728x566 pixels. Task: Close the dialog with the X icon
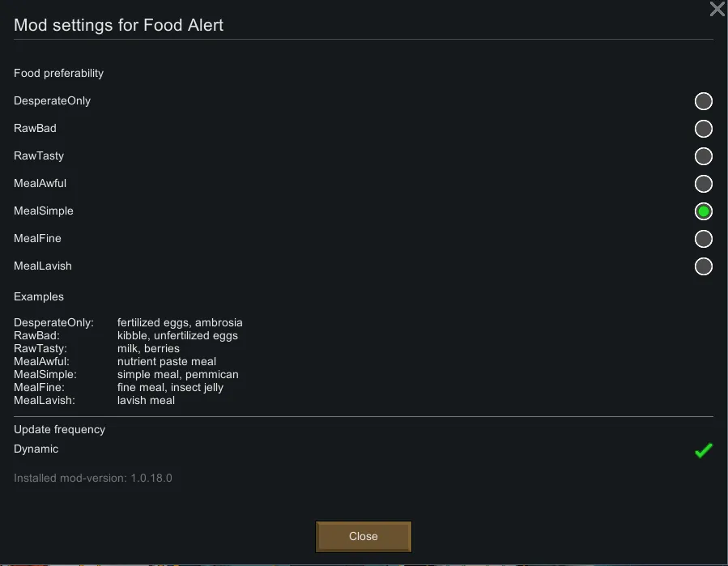tap(717, 10)
